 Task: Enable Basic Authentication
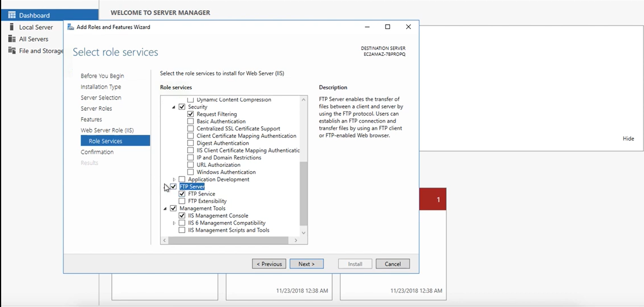[191, 121]
